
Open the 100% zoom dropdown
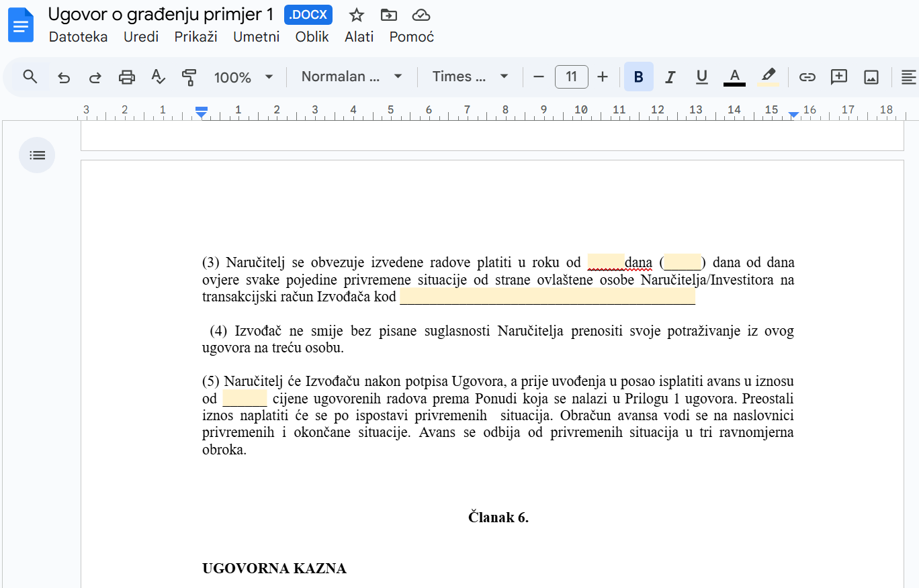[243, 77]
